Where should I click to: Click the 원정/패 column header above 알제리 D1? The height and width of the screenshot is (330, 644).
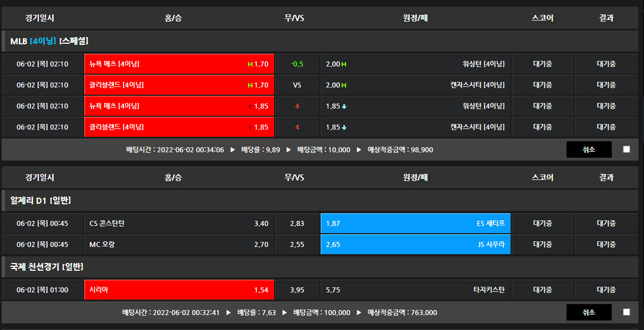(415, 178)
